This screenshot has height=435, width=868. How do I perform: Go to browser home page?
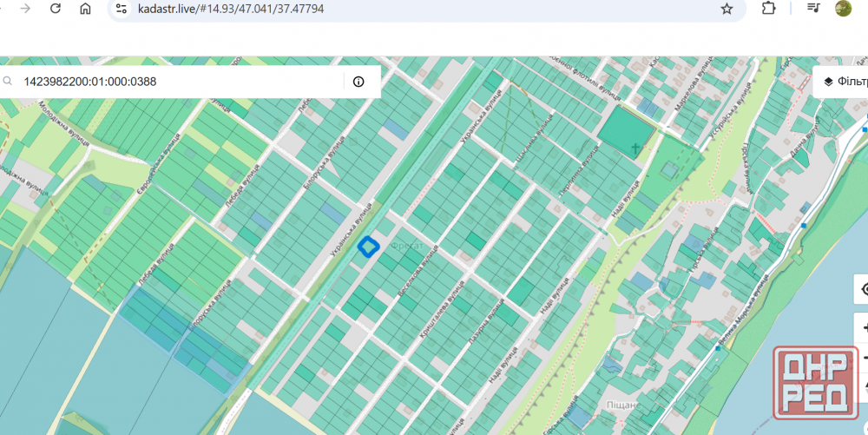tap(85, 9)
